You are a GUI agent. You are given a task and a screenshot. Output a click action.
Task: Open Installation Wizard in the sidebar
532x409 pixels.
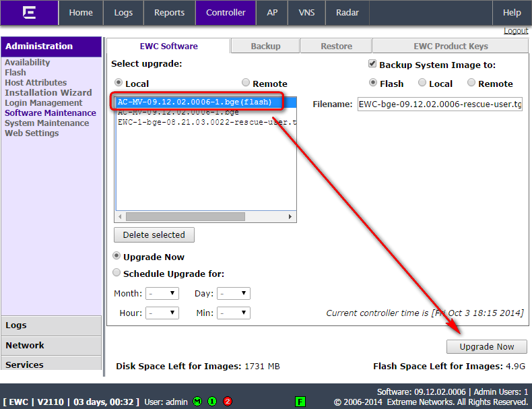click(x=48, y=93)
